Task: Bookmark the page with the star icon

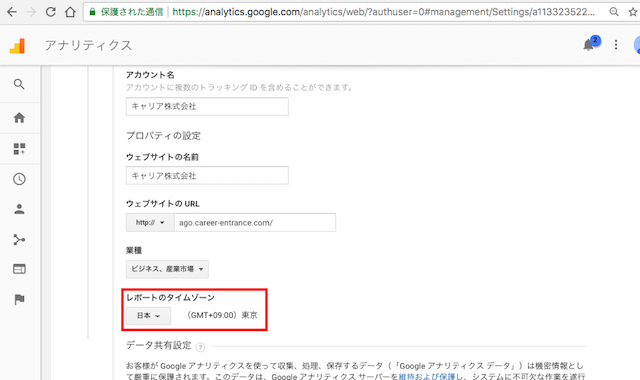Action: point(633,12)
